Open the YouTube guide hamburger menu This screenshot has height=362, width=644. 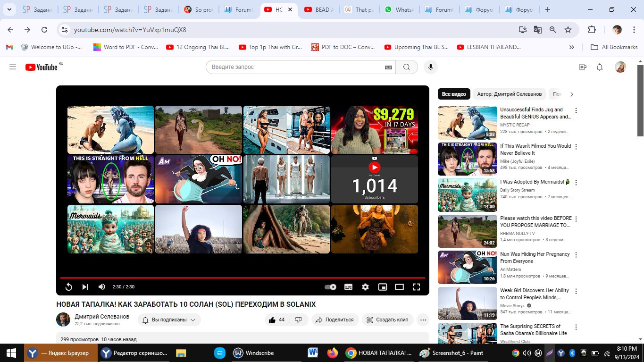(13, 67)
